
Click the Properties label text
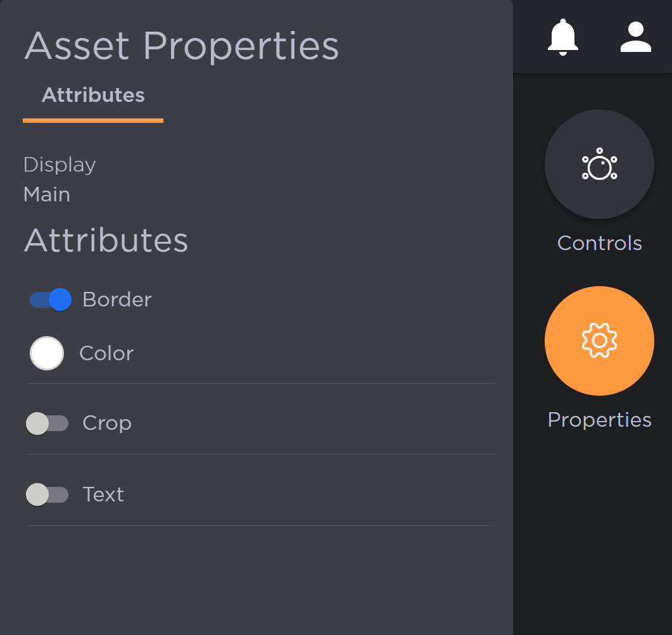coord(599,419)
